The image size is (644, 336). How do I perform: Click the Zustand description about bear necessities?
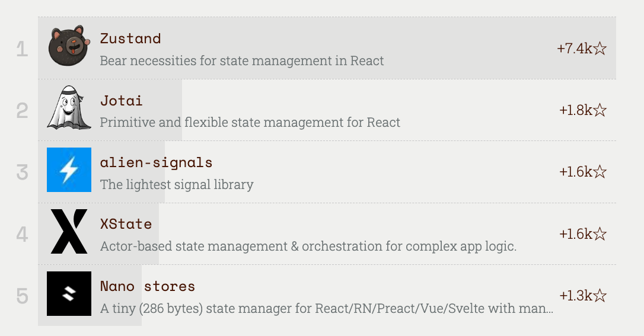(241, 60)
